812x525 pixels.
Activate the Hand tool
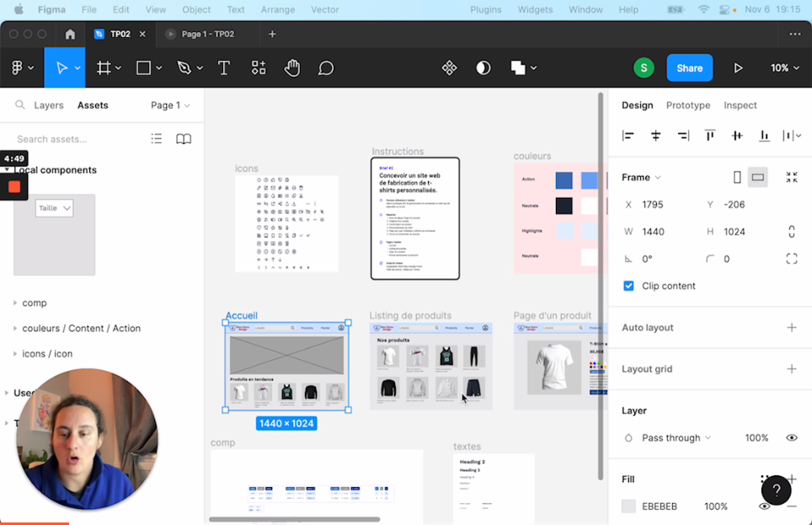click(292, 67)
